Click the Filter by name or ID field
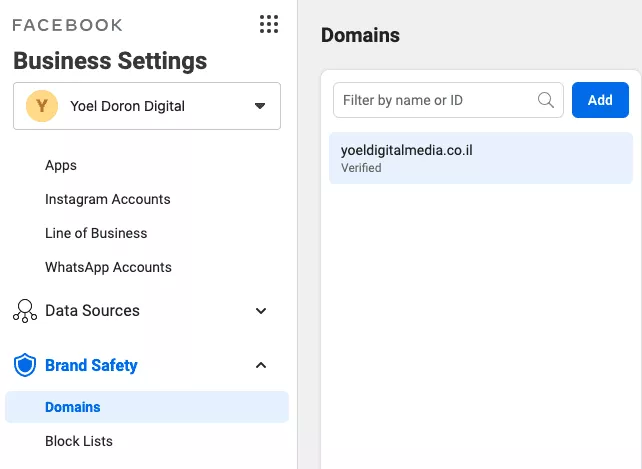Screen dimensions: 642x469 pos(448,100)
